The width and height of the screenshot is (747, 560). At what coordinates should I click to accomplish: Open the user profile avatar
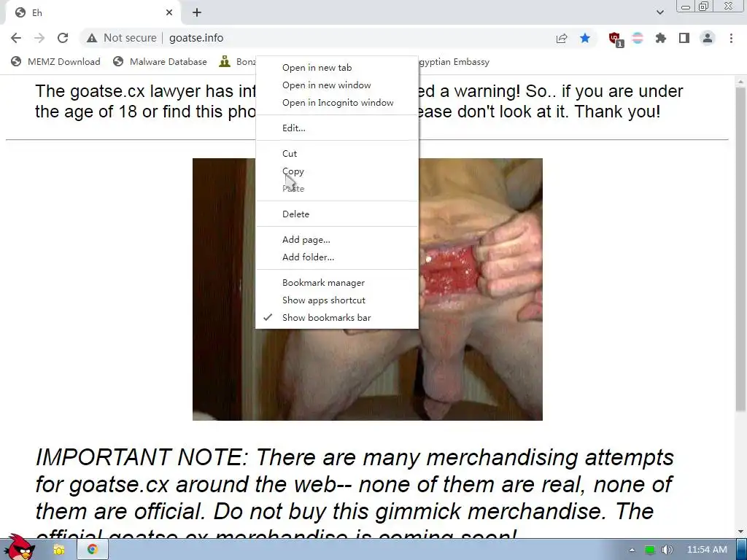pyautogui.click(x=708, y=38)
